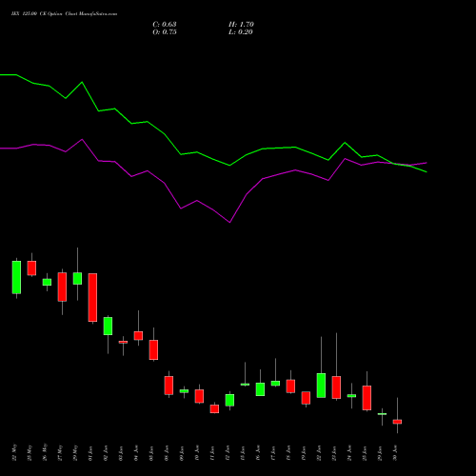Select the 22 Jun date label

point(319,453)
